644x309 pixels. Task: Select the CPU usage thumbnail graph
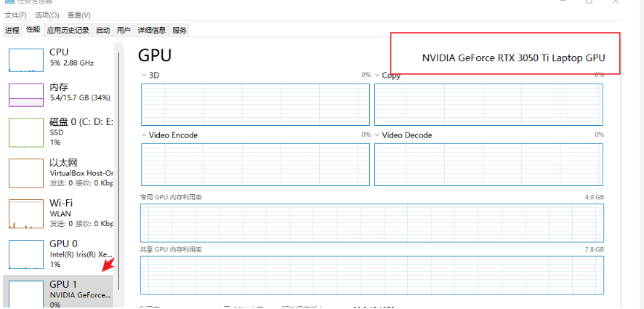tap(26, 60)
